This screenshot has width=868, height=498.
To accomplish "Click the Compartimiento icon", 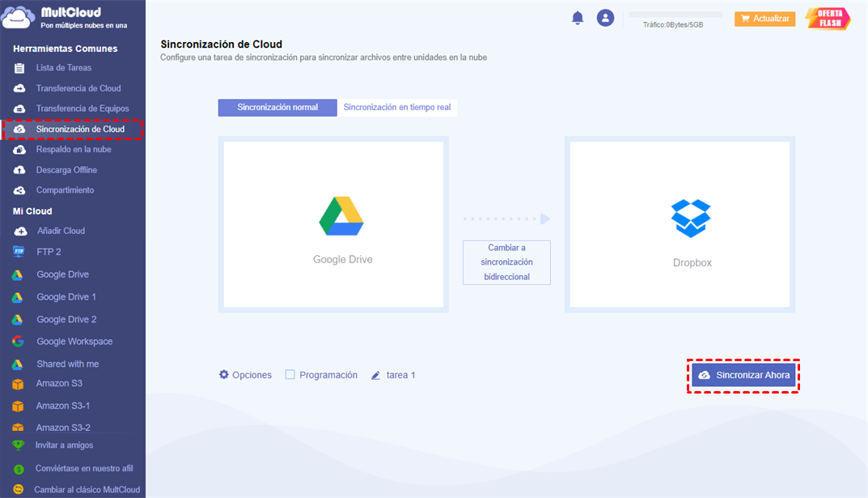I will click(19, 190).
